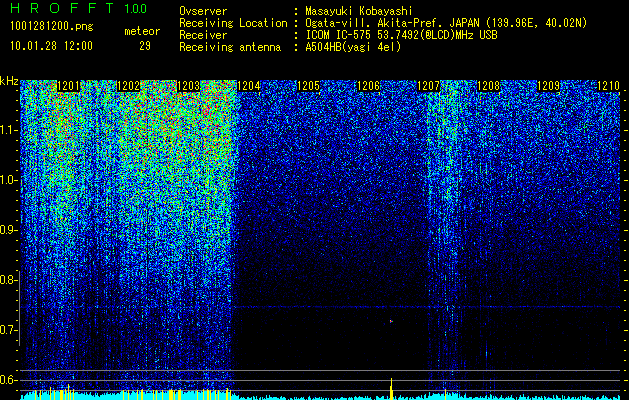The image size is (629, 400).
Task: Click the 1.1 frequency axis label
Action: [9, 130]
